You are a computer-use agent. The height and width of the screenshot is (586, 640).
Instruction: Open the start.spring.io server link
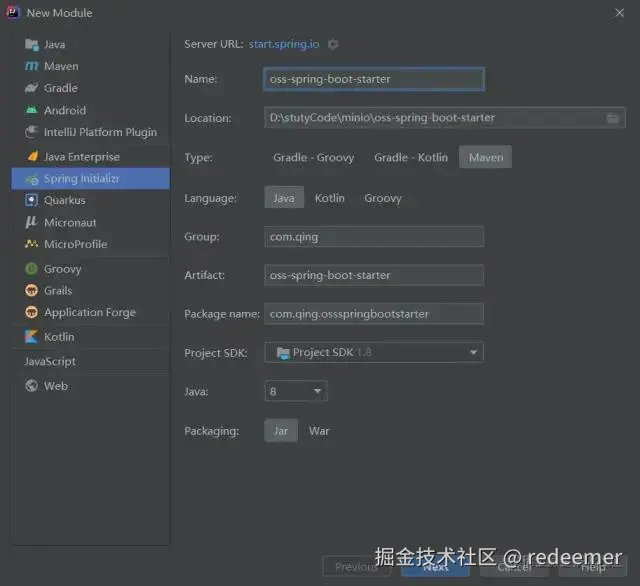pyautogui.click(x=284, y=44)
